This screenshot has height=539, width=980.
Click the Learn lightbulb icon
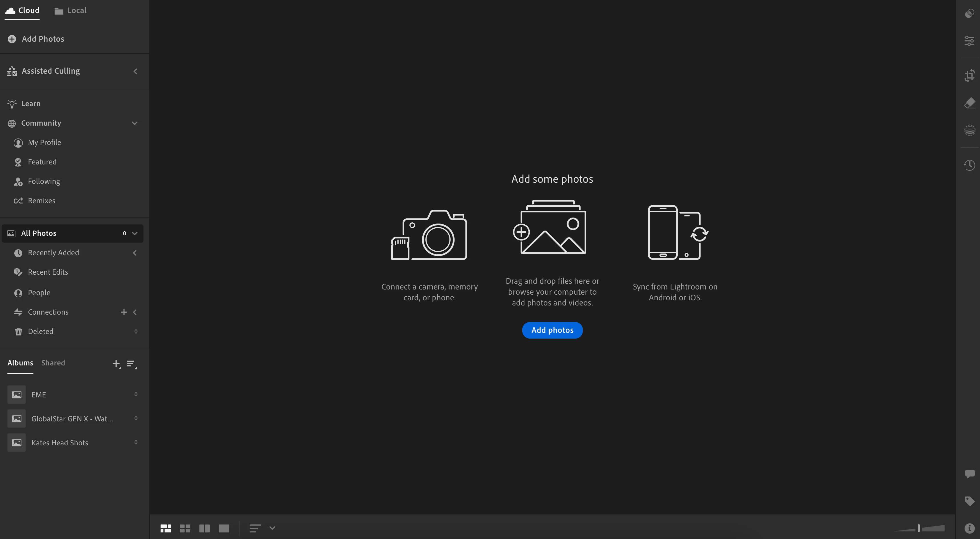point(12,103)
